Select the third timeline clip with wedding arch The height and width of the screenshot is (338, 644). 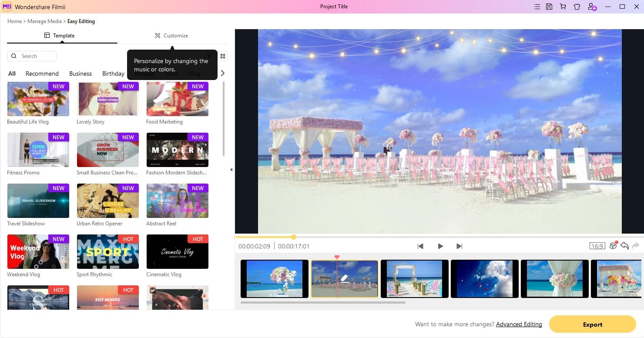[415, 279]
